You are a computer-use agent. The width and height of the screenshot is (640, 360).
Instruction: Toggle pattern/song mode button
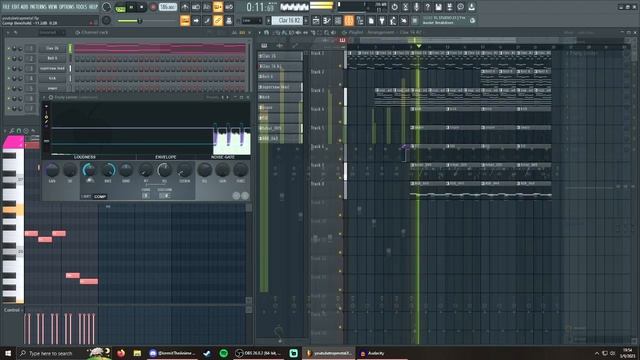(120, 8)
